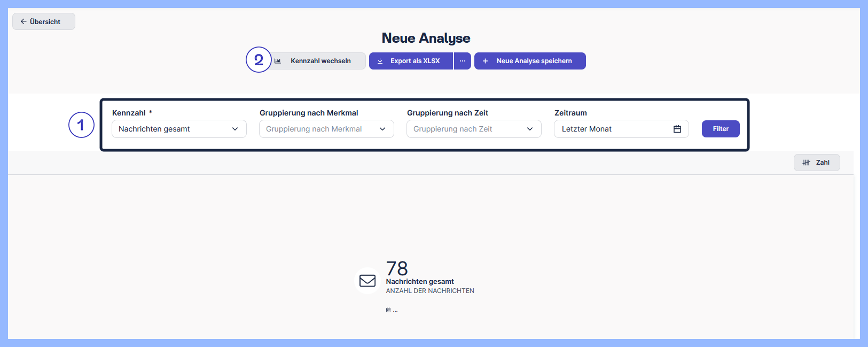This screenshot has height=347, width=868.
Task: Click the plus icon to save the analysis
Action: (x=485, y=61)
